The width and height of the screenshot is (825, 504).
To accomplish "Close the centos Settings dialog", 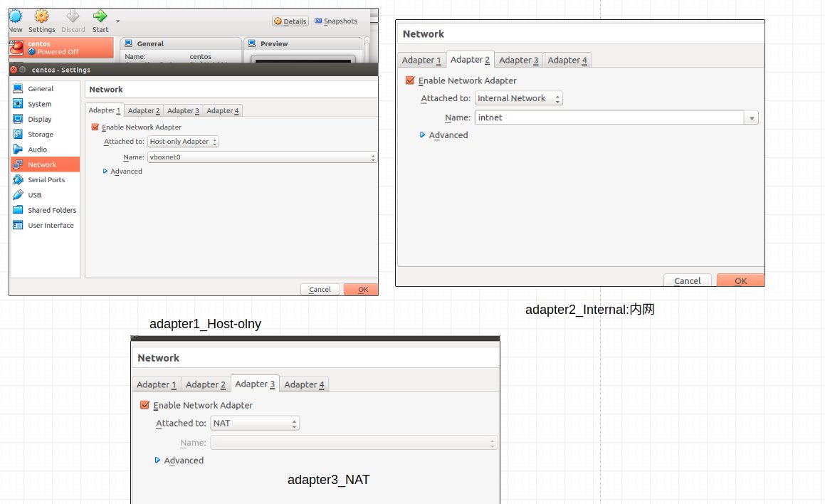I will tap(14, 70).
